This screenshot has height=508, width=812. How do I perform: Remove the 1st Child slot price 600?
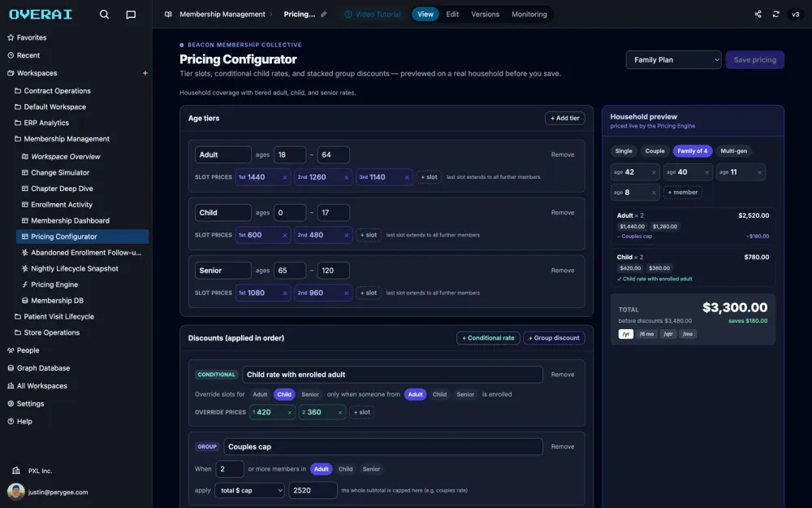(x=284, y=236)
